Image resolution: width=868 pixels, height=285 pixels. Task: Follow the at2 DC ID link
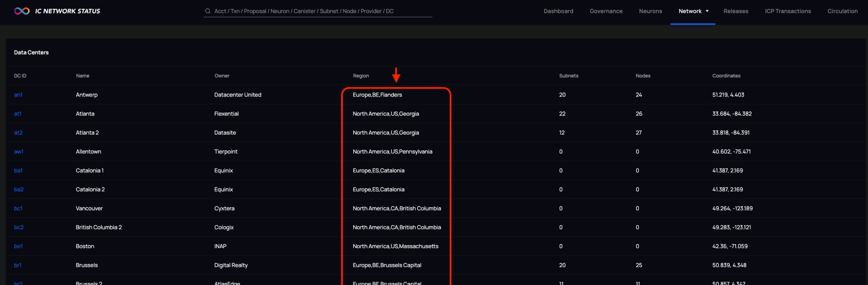pyautogui.click(x=18, y=133)
